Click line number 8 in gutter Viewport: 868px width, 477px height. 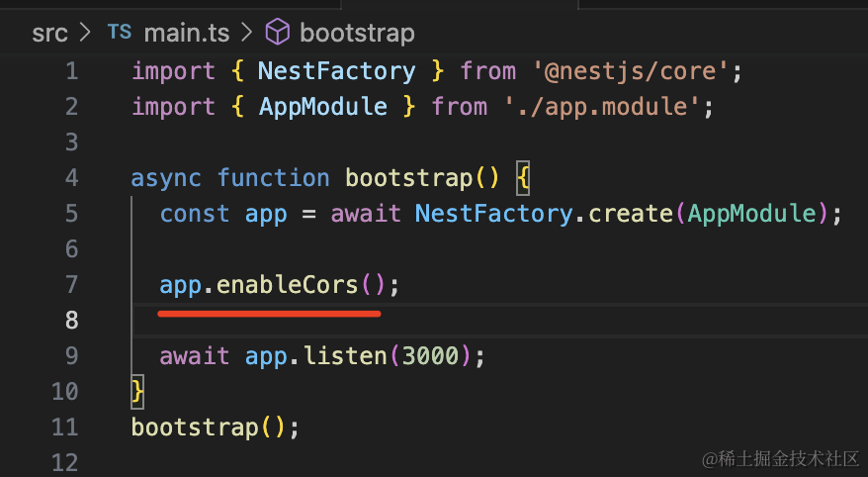[72, 321]
